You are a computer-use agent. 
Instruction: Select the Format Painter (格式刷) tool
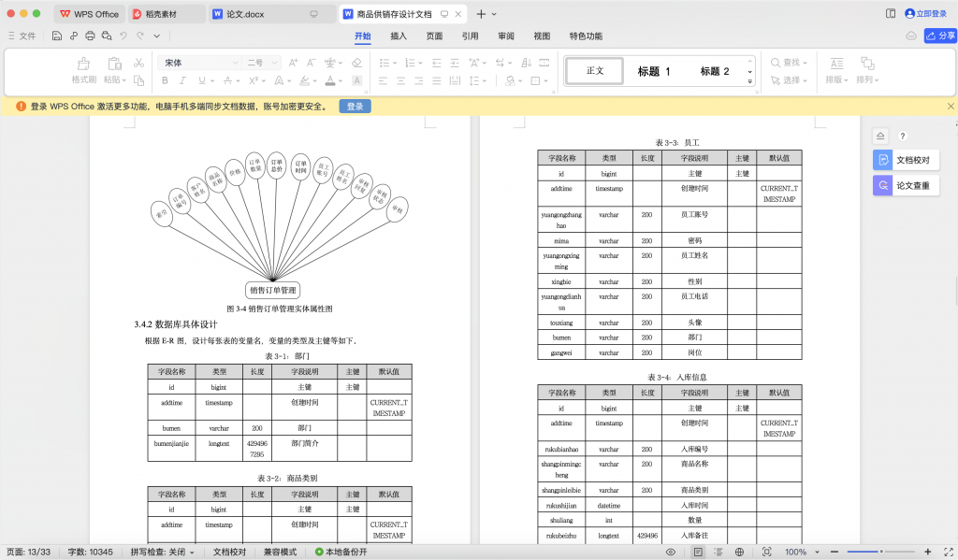point(82,69)
